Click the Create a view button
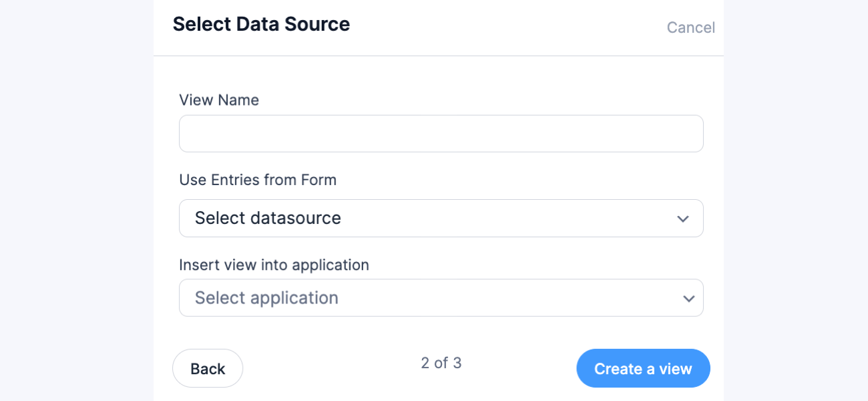Image resolution: width=868 pixels, height=401 pixels. coord(643,368)
